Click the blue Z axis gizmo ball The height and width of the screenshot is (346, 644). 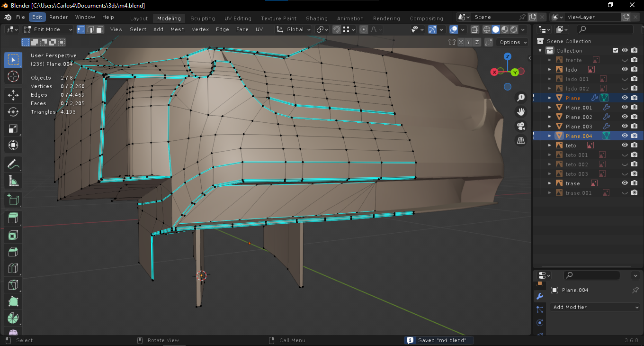[x=507, y=56]
